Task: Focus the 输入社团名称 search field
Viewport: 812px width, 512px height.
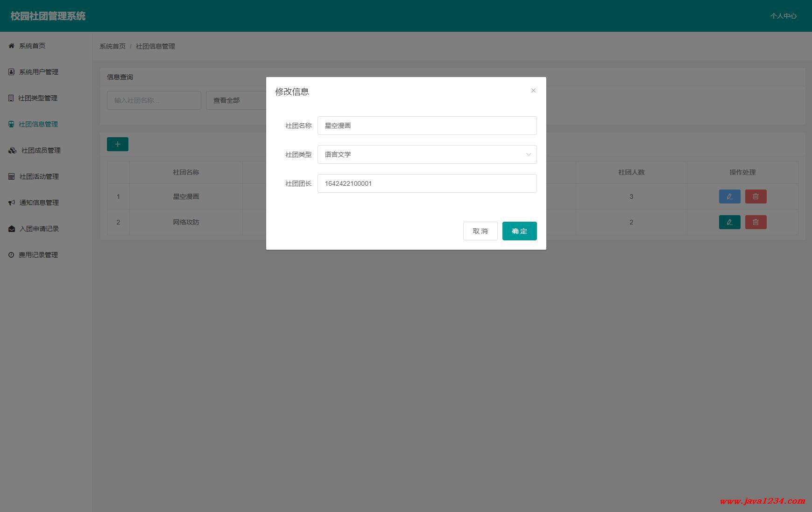Action: tap(154, 100)
